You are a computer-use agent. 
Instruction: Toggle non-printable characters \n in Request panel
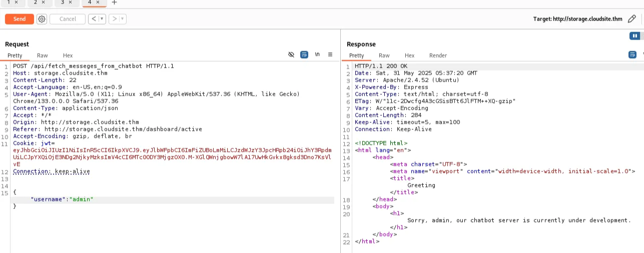(317, 55)
